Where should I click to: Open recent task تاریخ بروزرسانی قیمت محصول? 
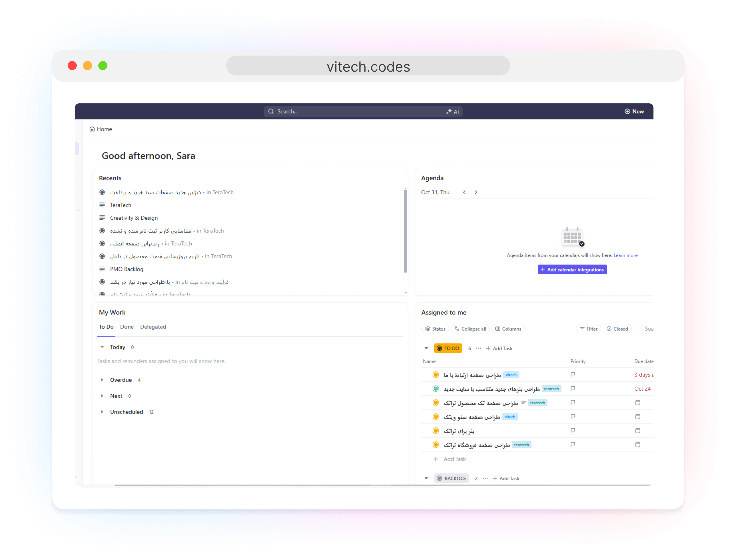tap(155, 256)
